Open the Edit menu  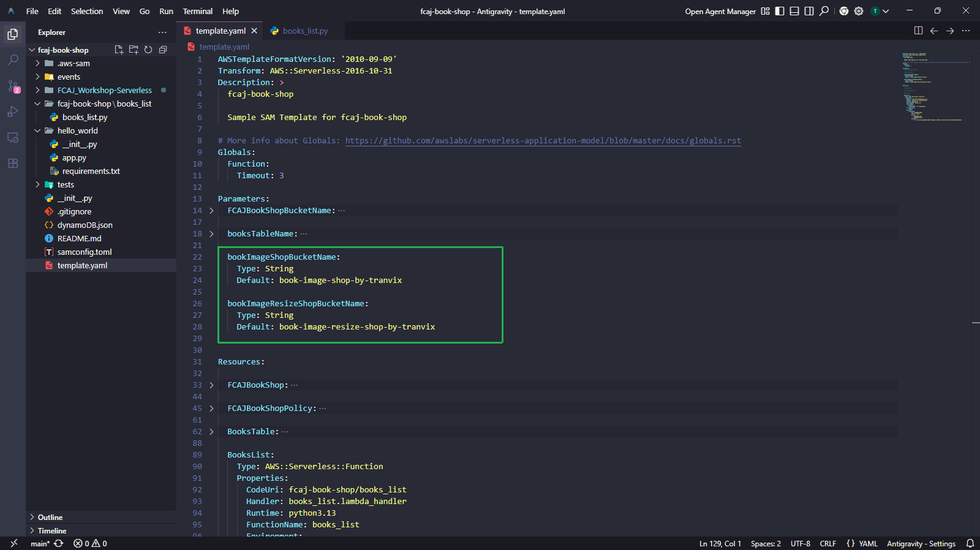(55, 11)
